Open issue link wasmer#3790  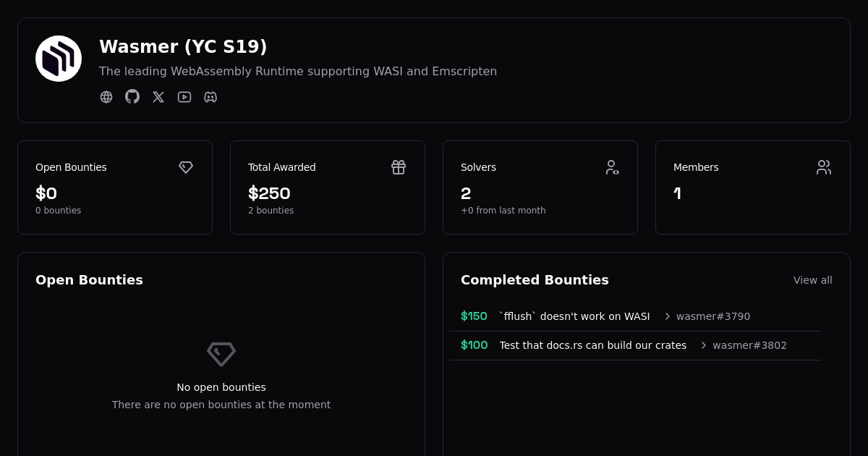pyautogui.click(x=712, y=316)
